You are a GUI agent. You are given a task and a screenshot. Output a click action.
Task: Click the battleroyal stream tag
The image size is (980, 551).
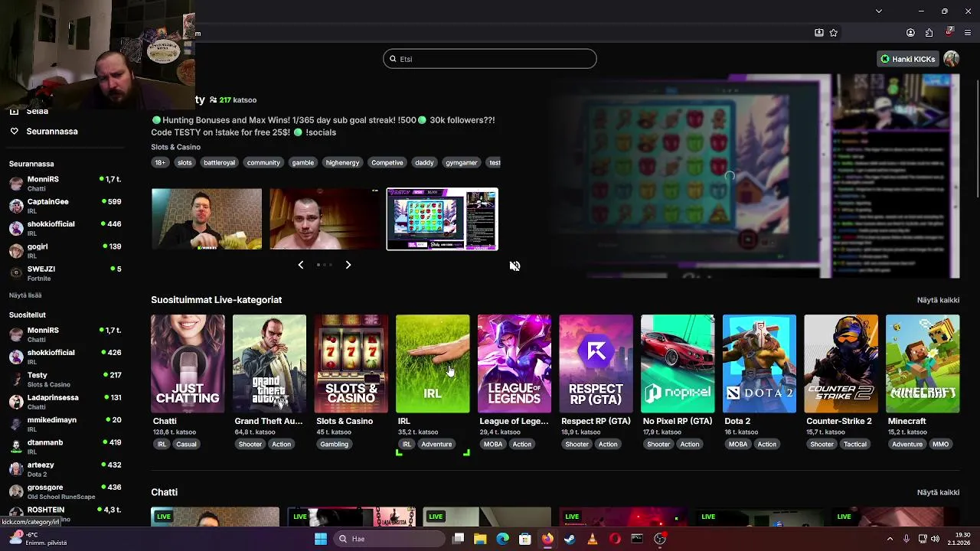tap(220, 162)
